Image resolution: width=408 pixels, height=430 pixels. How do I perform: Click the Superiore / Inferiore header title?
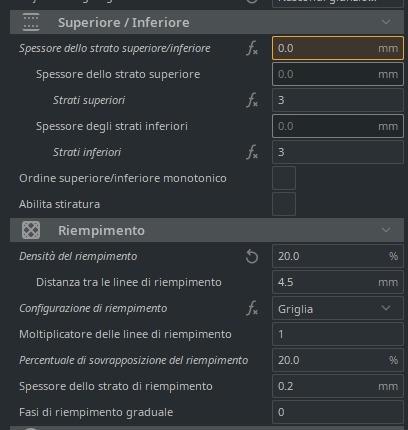tap(124, 23)
